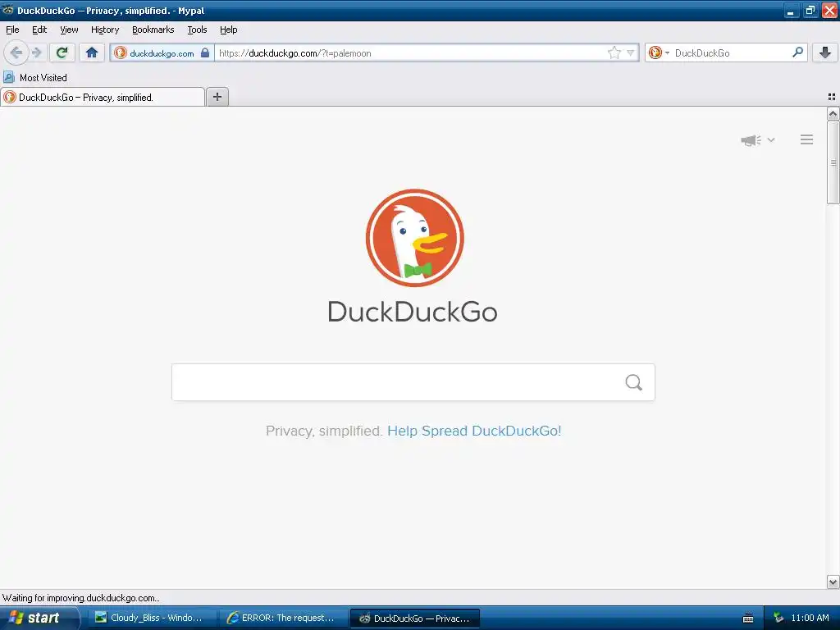Click the 11:00 AM system clock

(810, 618)
